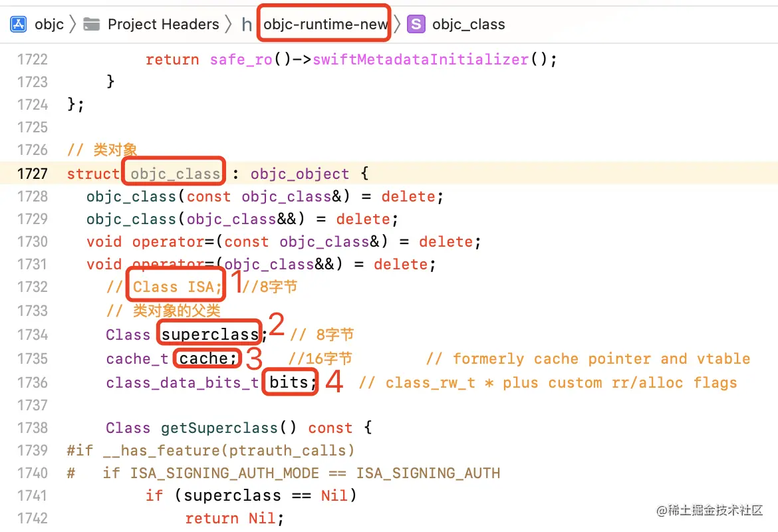Image resolution: width=778 pixels, height=532 pixels.
Task: Click the objc project icon in breadcrumb
Action: click(19, 24)
